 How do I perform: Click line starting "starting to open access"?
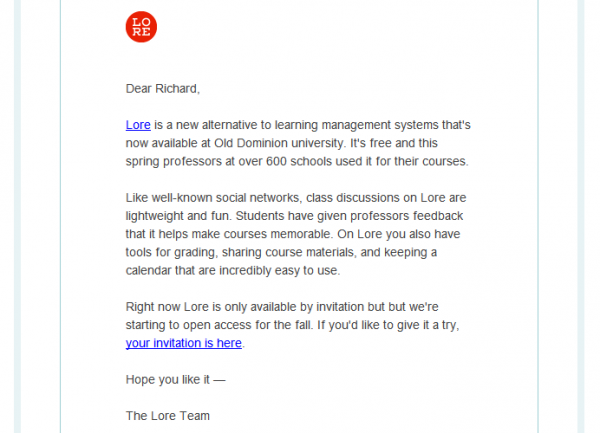coord(292,325)
